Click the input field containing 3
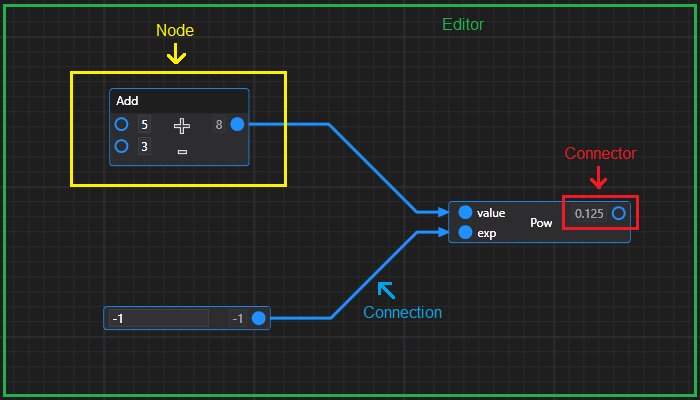The image size is (700, 400). click(x=144, y=146)
